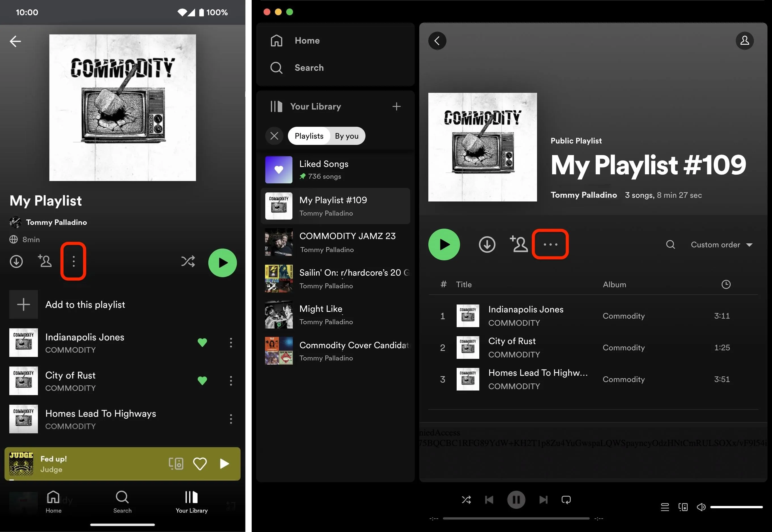
Task: Select desktop track Indianapolis Jones
Action: pyautogui.click(x=593, y=316)
